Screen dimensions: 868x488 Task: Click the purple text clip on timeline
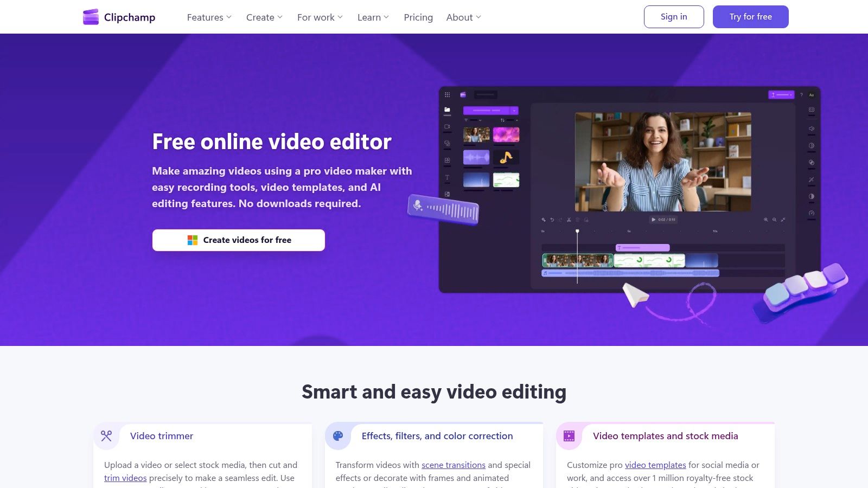(642, 248)
